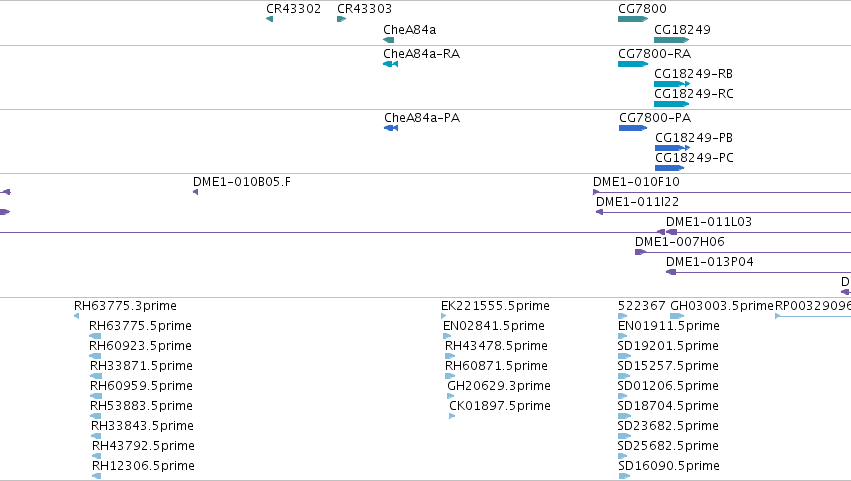
Task: Click the purple DME1-010B05.F clone arrowhead
Action: 195,192
